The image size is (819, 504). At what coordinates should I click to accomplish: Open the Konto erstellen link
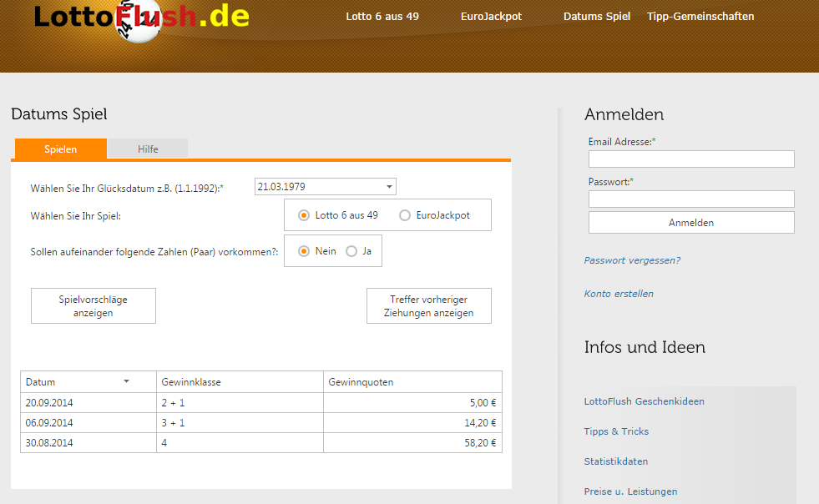point(619,294)
